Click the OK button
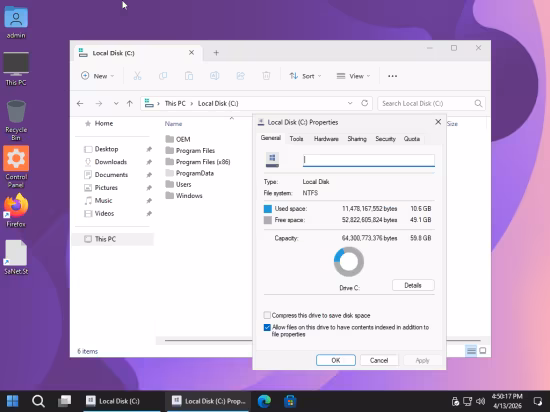 336,360
